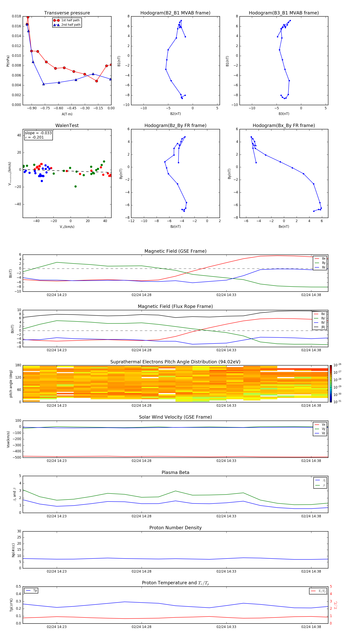Click the "V_A(km/s)" x-axis label
The height and width of the screenshot is (644, 351).
[67, 227]
